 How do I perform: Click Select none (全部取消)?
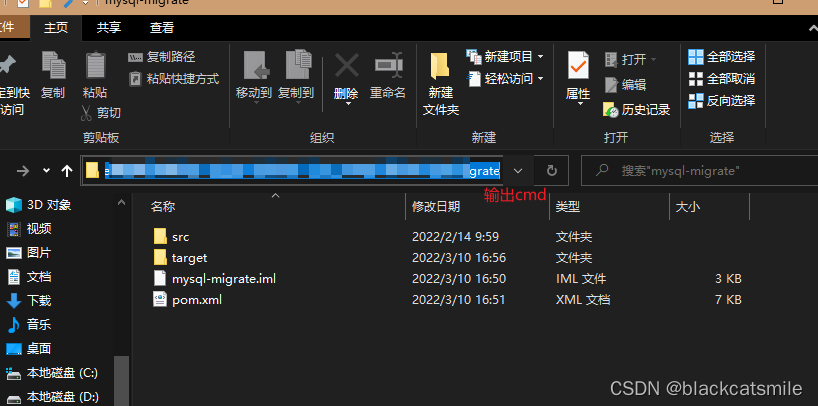coord(722,79)
